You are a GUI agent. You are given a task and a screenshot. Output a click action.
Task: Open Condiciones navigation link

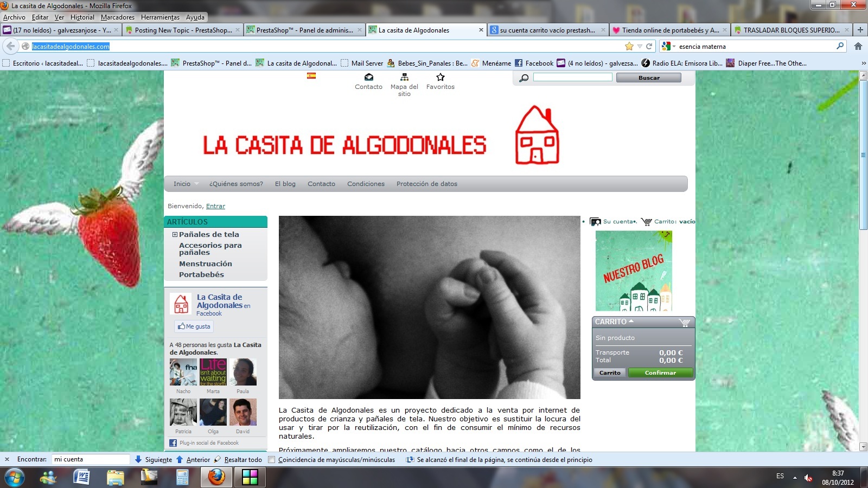click(x=366, y=184)
